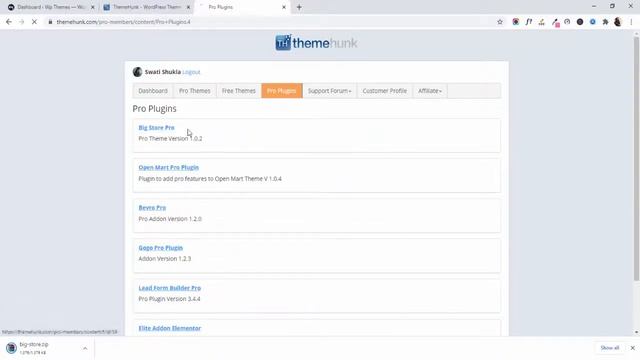Viewport: 640px width, 360px height.
Task: Show all downloads
Action: 609,348
